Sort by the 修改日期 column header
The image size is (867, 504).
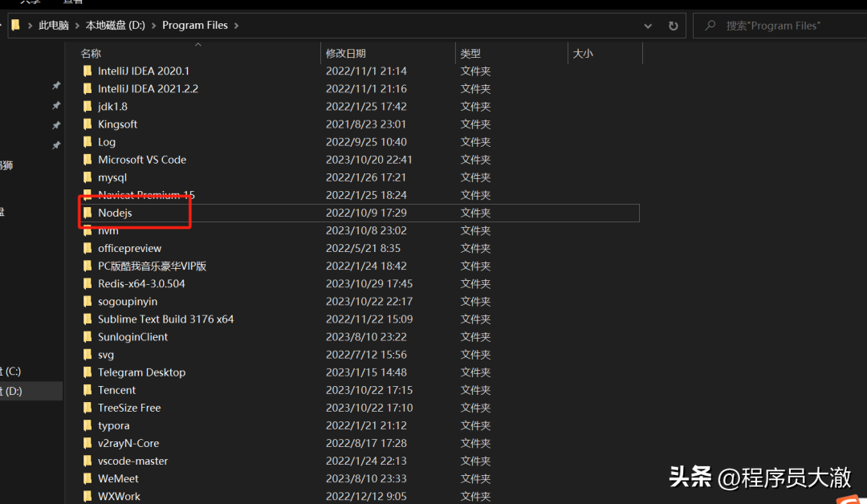[x=345, y=54]
